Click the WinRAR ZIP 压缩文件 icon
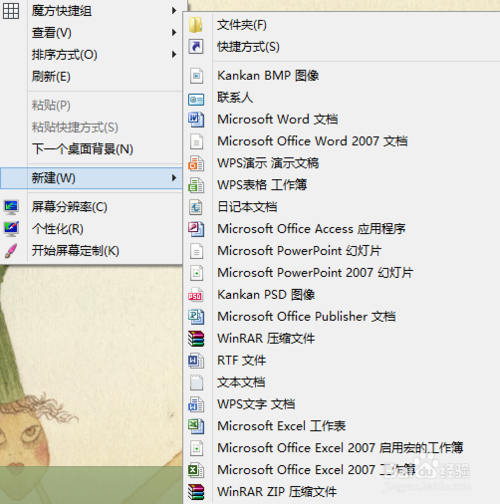Image resolution: width=500 pixels, height=504 pixels. [x=196, y=492]
